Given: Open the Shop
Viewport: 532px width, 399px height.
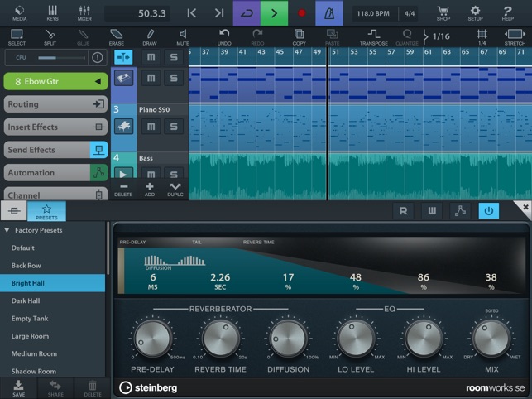Looking at the screenshot, I should point(443,12).
